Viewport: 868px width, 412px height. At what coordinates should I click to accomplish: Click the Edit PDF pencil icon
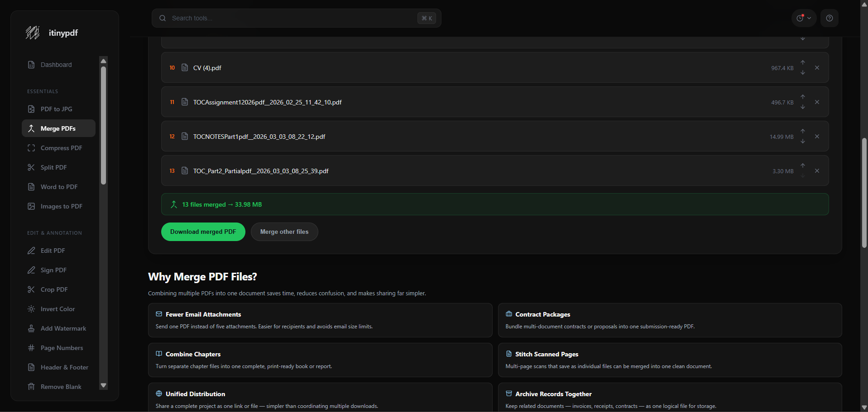click(31, 251)
